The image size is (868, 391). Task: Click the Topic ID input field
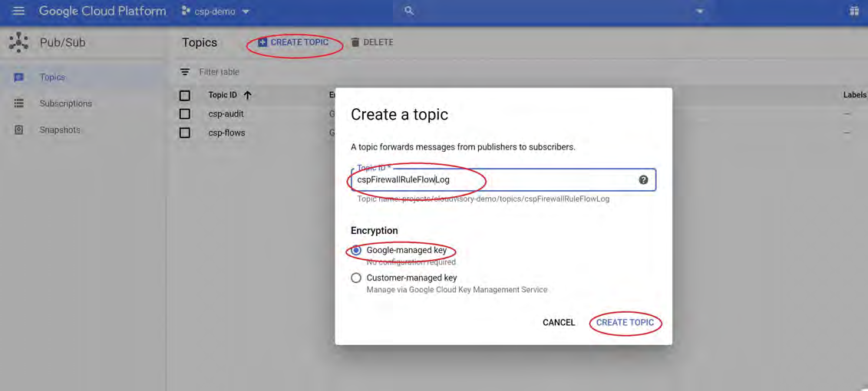(503, 179)
